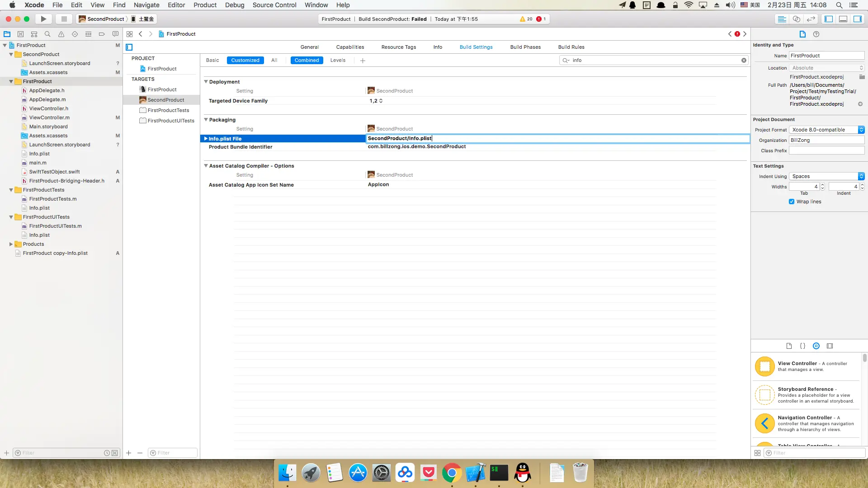Increase the Tab width stepper
868x488 pixels.
822,185
